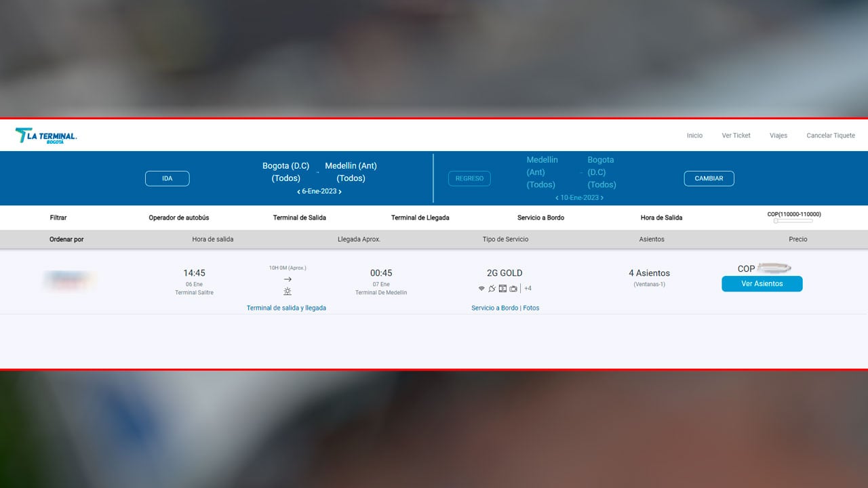Select the IDA trip option
Viewport: 868px width, 488px height.
point(167,178)
